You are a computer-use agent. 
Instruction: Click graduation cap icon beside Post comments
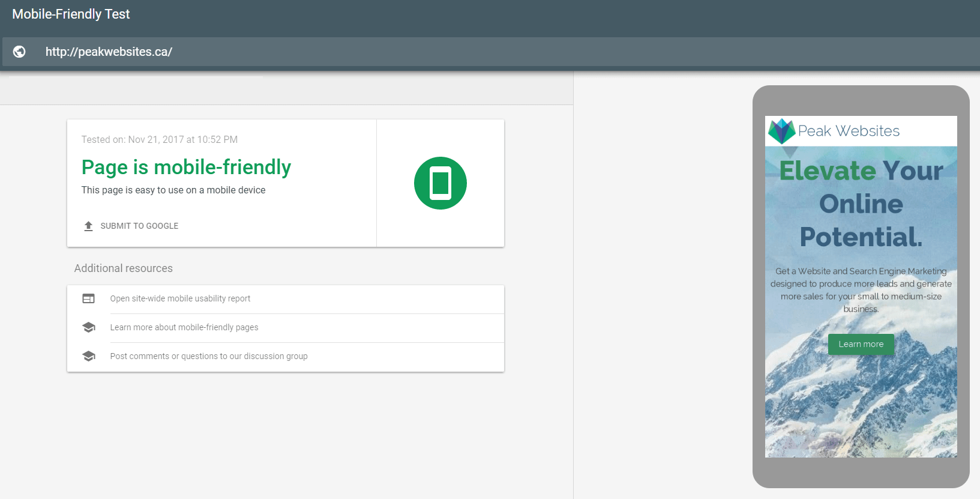89,356
